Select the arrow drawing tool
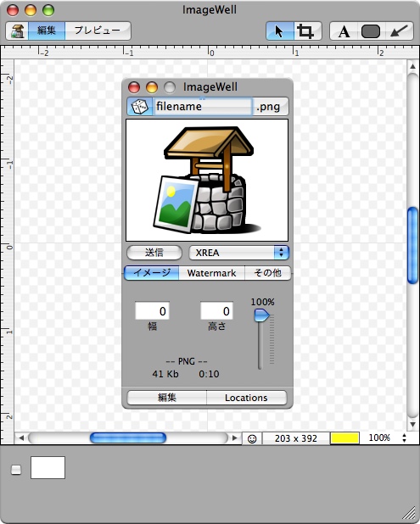Image resolution: width=420 pixels, height=524 pixels. 400,31
